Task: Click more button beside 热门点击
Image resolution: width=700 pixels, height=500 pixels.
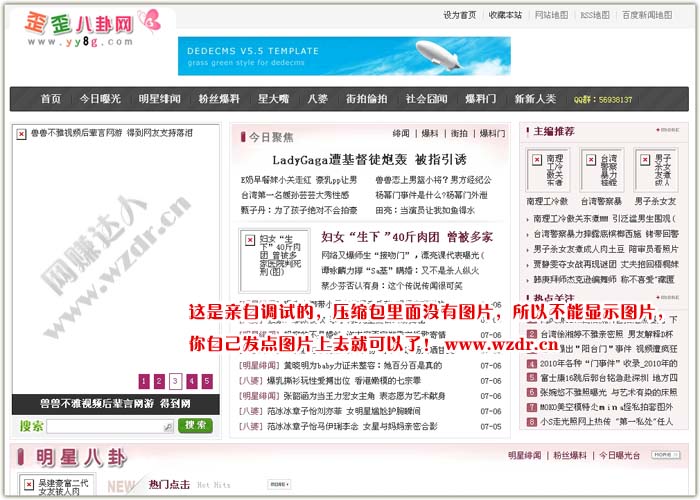Action: pos(279,484)
